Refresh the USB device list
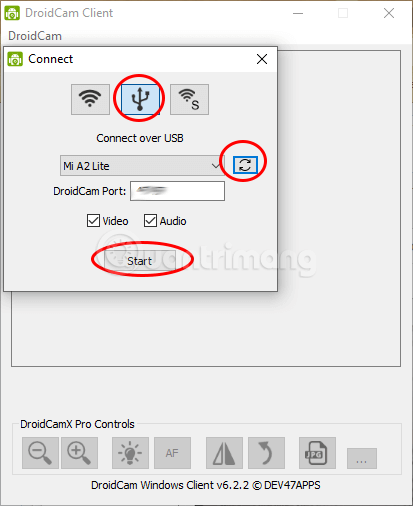413x506 pixels. tap(245, 165)
